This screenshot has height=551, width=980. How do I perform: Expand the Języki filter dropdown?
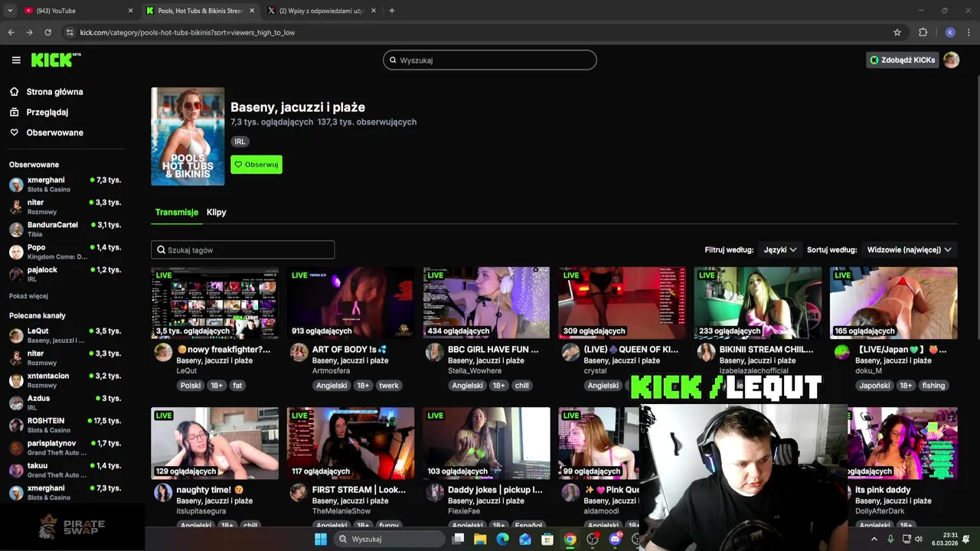(780, 249)
